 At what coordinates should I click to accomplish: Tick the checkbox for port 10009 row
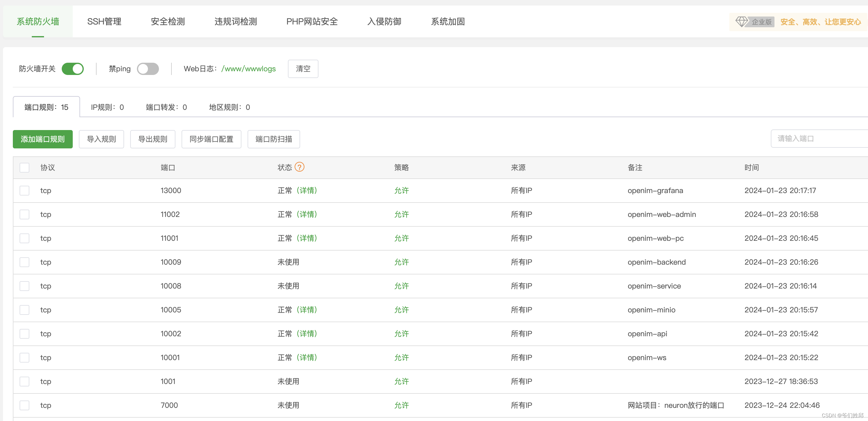point(24,262)
